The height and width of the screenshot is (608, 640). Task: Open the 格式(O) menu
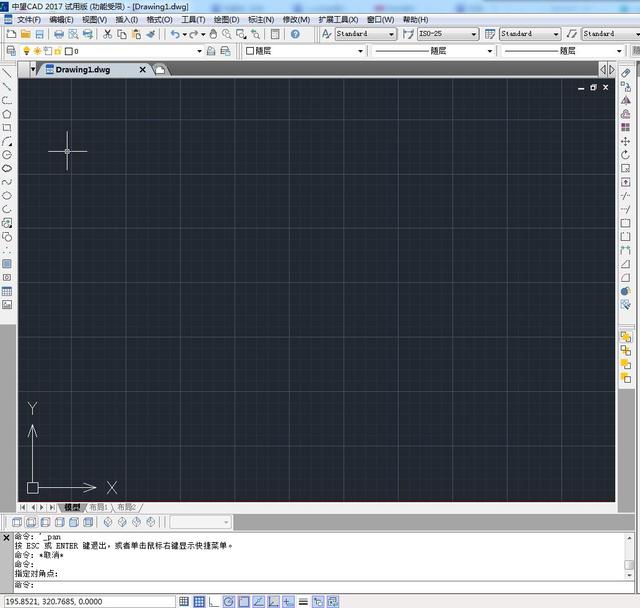(159, 20)
